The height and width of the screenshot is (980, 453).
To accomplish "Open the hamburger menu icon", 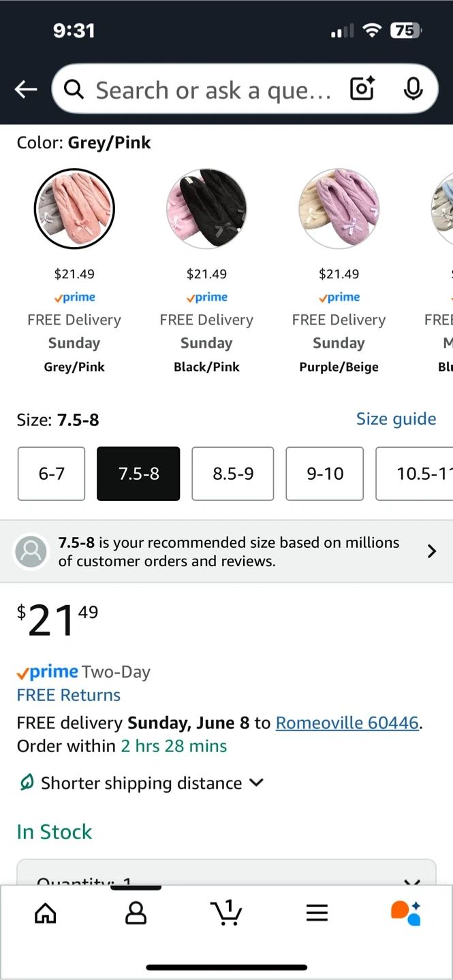I will coord(317,913).
